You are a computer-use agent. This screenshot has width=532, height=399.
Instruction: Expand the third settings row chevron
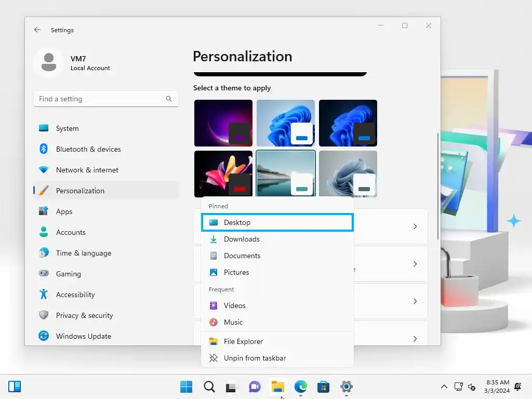point(415,301)
